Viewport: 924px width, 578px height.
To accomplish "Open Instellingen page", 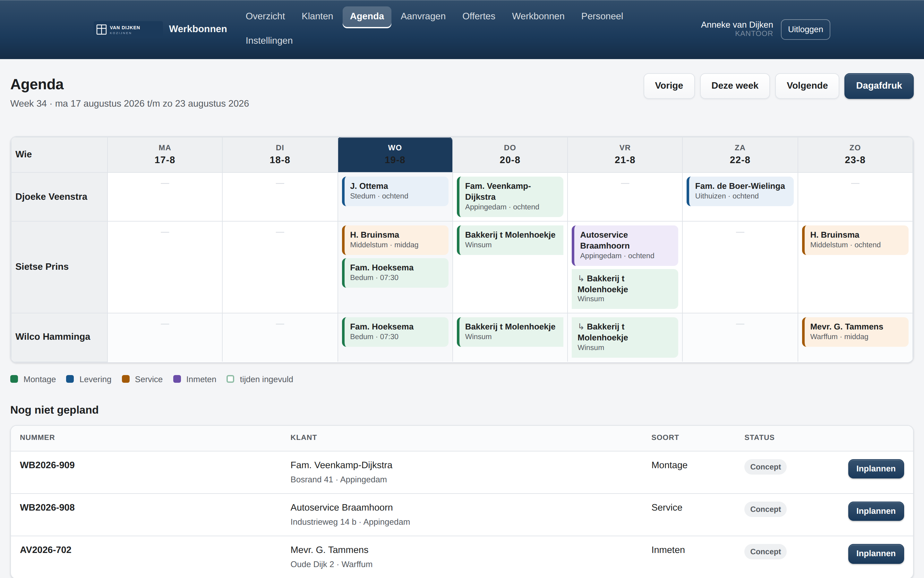I will 269,40.
